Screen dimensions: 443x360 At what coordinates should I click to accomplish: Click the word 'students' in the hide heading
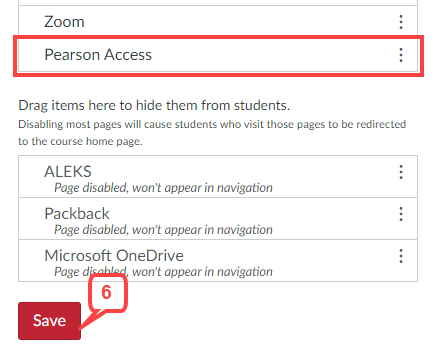(x=261, y=105)
